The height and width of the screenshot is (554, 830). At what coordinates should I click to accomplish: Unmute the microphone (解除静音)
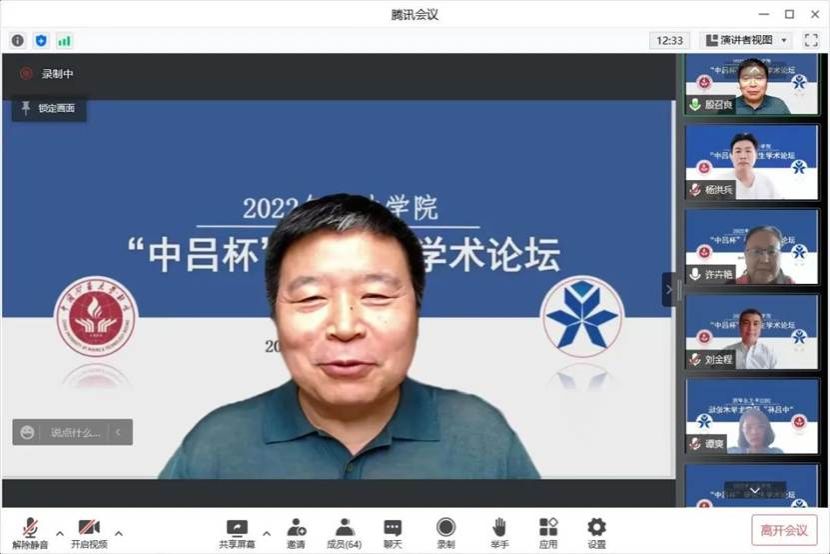pos(30,532)
